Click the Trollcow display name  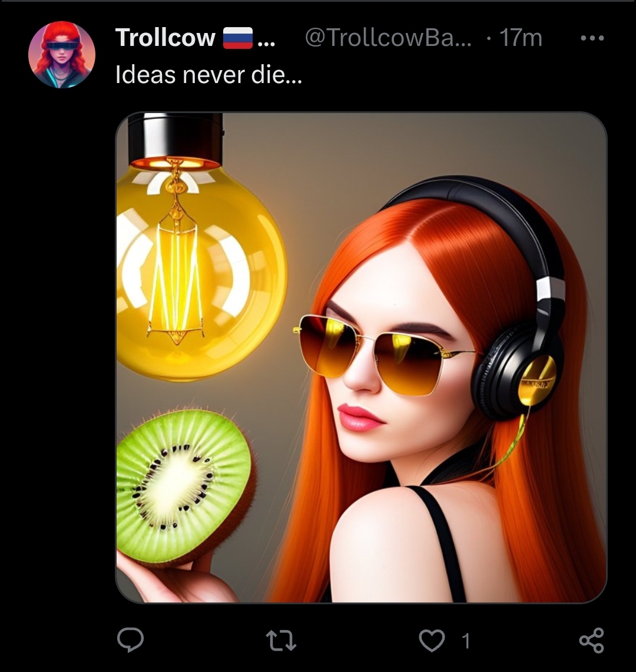[165, 38]
